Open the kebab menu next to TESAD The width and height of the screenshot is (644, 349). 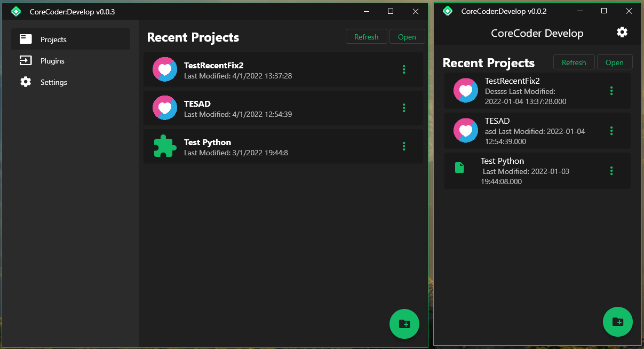(404, 108)
